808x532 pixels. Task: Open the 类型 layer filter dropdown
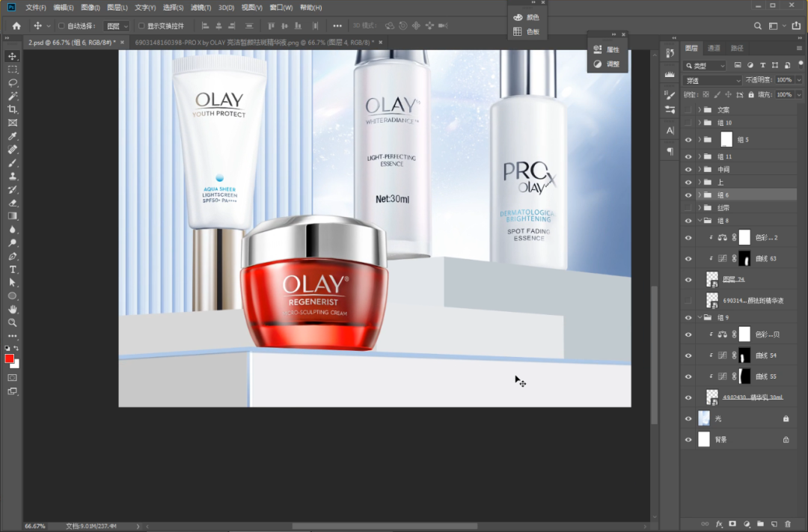[705, 65]
